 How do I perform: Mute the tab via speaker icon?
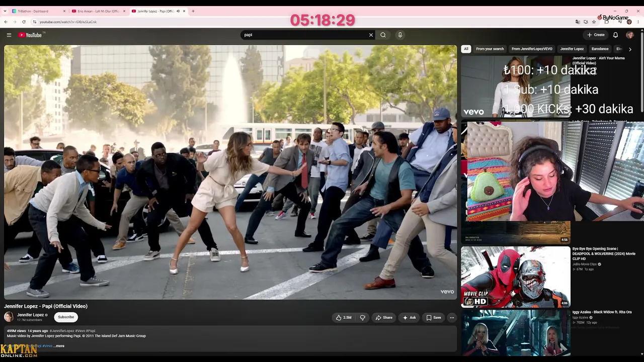pyautogui.click(x=178, y=11)
